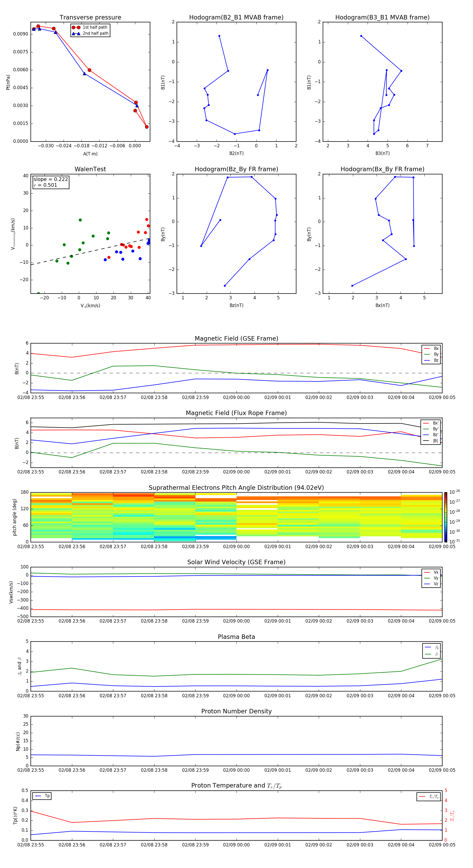Click the "Proton Temperature and Te/Tp" title

click(236, 786)
